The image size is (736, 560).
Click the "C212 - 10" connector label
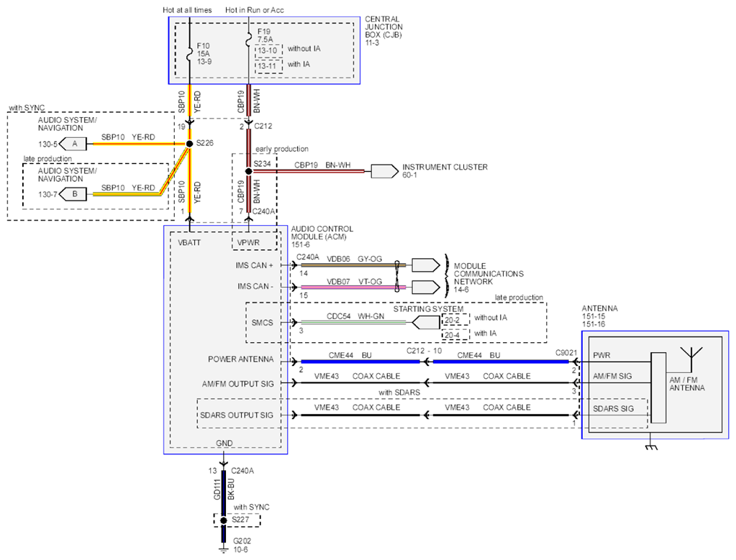(424, 351)
